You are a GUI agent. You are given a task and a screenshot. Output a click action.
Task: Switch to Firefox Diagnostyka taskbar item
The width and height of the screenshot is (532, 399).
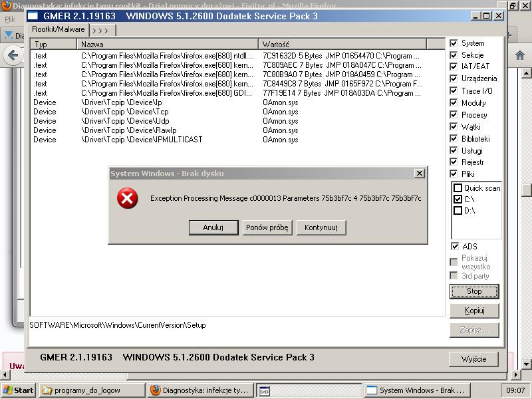point(200,390)
